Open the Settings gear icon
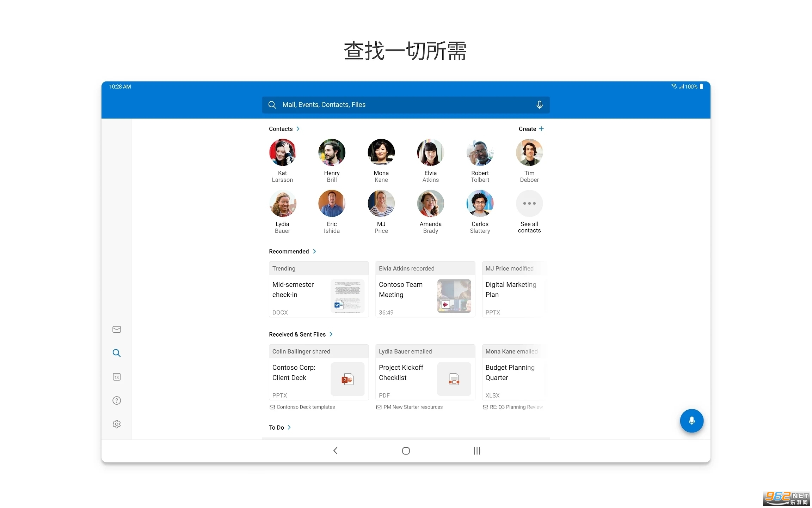This screenshot has width=812, height=508. tap(117, 424)
